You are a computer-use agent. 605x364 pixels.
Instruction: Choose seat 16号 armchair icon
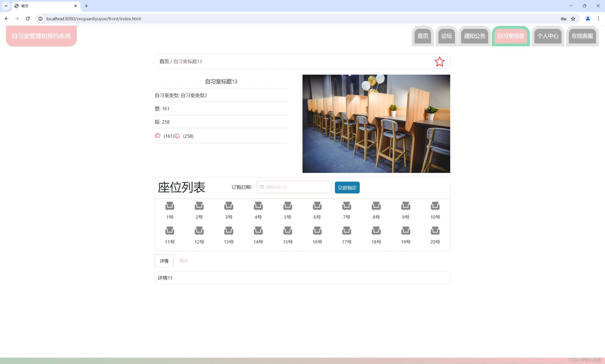pos(317,231)
